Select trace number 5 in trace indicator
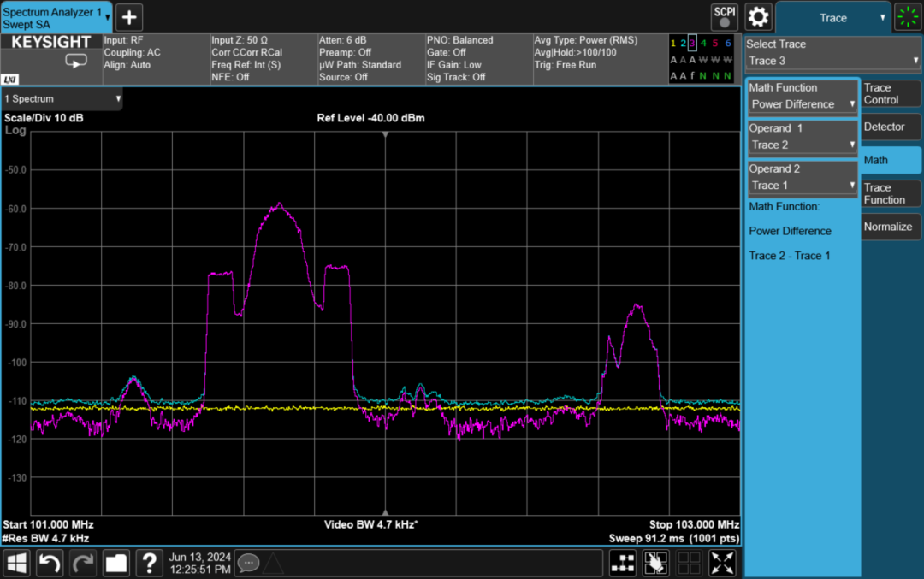 pyautogui.click(x=715, y=43)
